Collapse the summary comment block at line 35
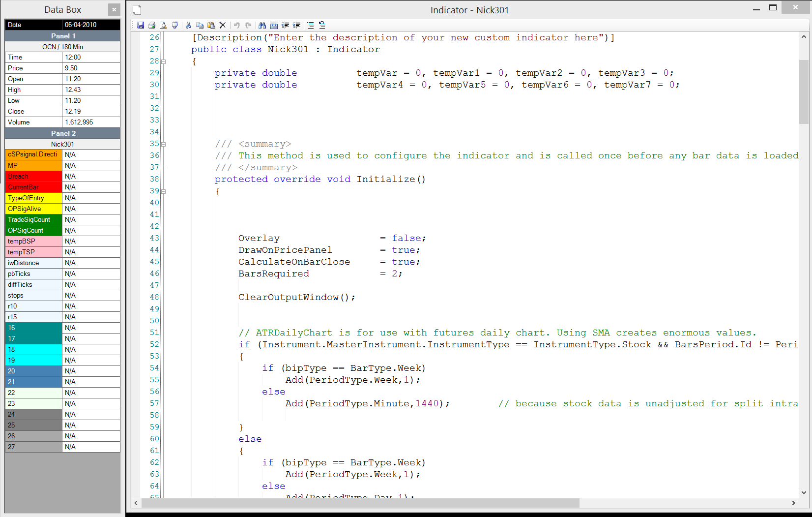Viewport: 812px width, 517px height. click(x=164, y=144)
